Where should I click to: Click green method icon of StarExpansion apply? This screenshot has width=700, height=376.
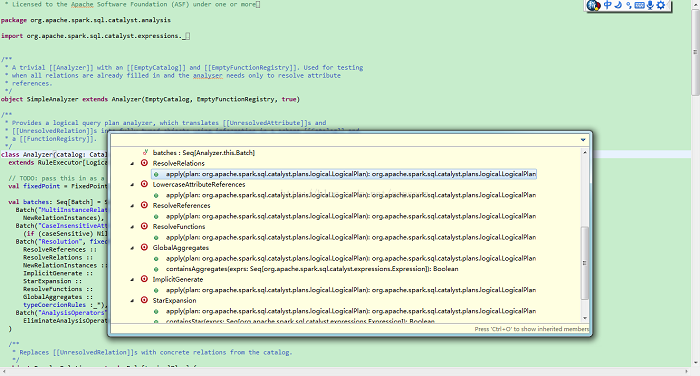(156, 311)
